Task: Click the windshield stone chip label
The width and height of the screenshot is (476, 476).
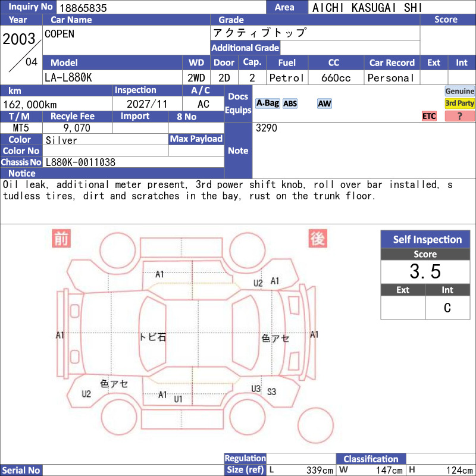Action: point(153,337)
